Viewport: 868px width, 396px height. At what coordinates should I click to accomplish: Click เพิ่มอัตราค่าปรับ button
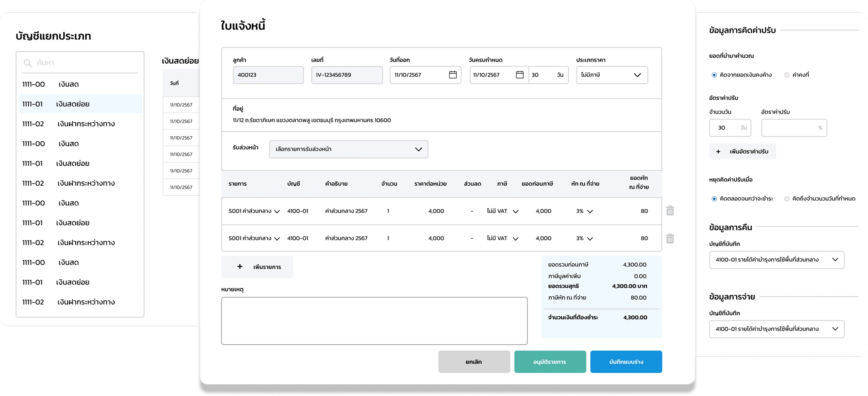click(742, 151)
